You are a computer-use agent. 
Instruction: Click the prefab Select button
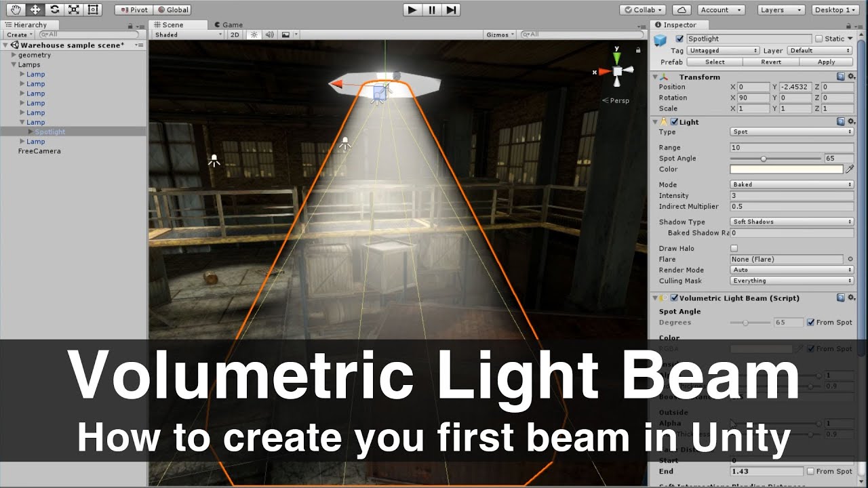click(x=715, y=62)
